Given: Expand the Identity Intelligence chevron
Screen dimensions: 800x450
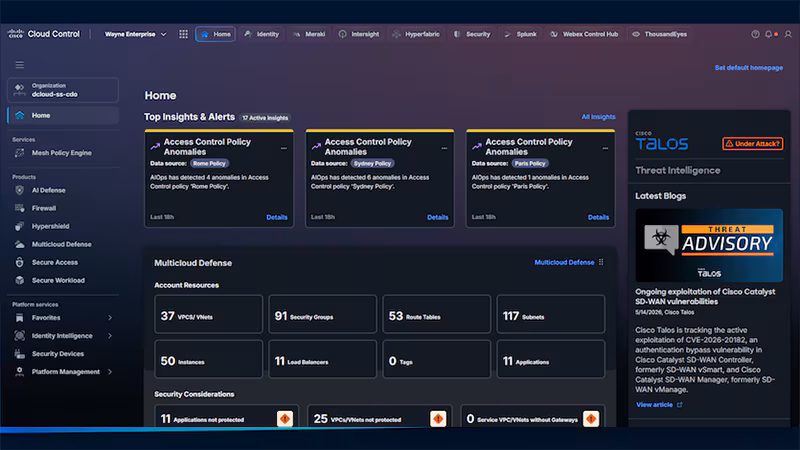Looking at the screenshot, I should click(110, 336).
